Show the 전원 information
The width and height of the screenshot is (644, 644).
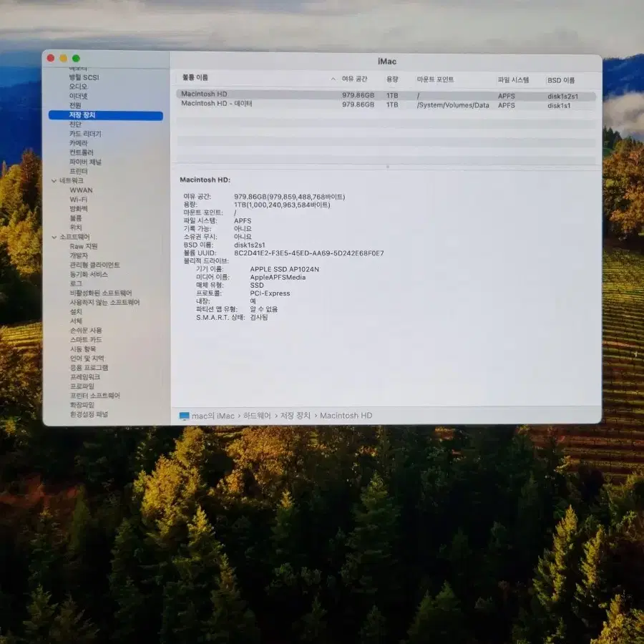coord(75,106)
